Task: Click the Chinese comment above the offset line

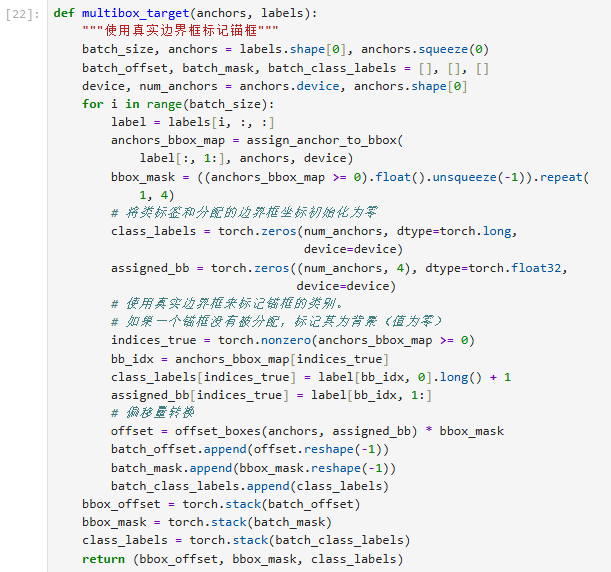Action: [x=153, y=413]
